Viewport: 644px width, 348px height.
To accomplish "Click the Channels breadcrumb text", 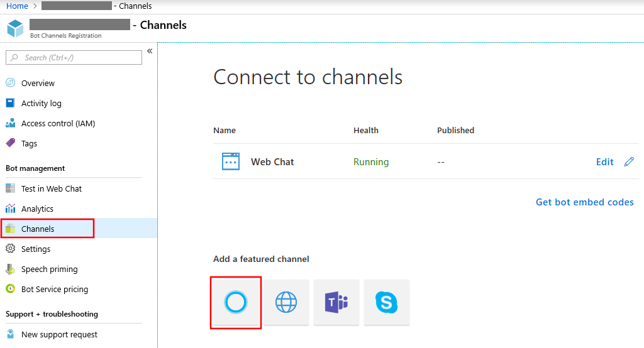I will pyautogui.click(x=135, y=6).
